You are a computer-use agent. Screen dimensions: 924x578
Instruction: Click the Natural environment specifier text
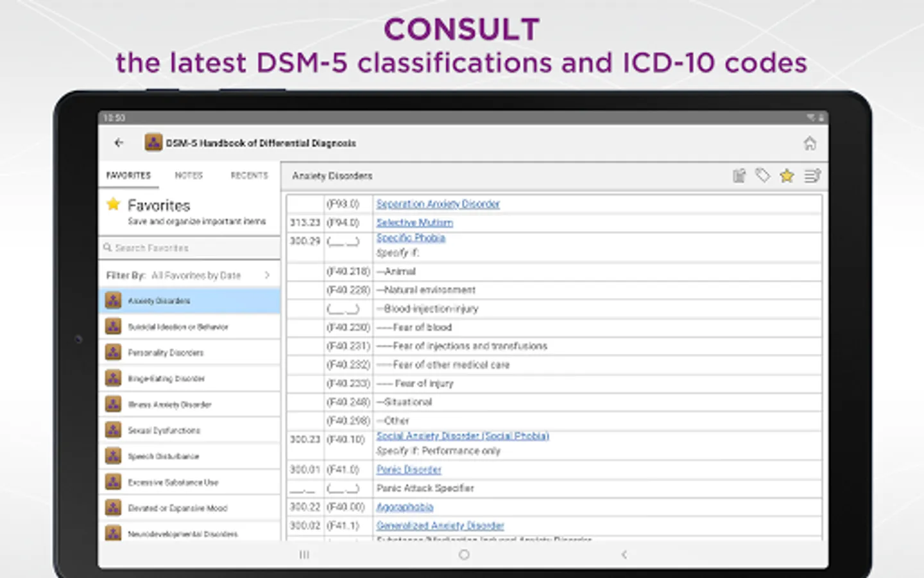[426, 290]
